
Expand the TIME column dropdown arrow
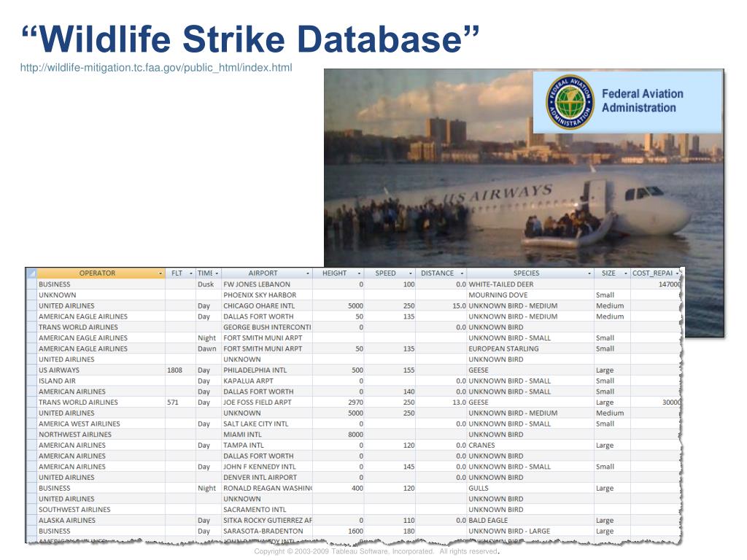tap(217, 274)
